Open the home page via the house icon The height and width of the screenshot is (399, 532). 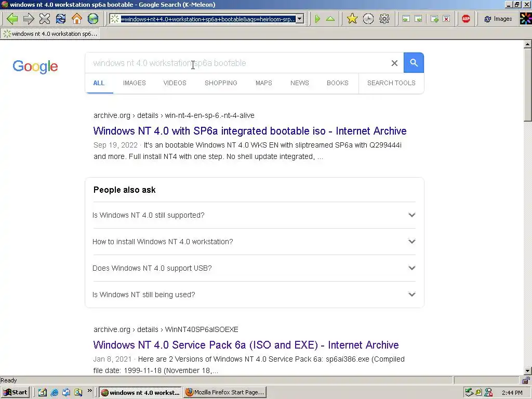tap(77, 19)
